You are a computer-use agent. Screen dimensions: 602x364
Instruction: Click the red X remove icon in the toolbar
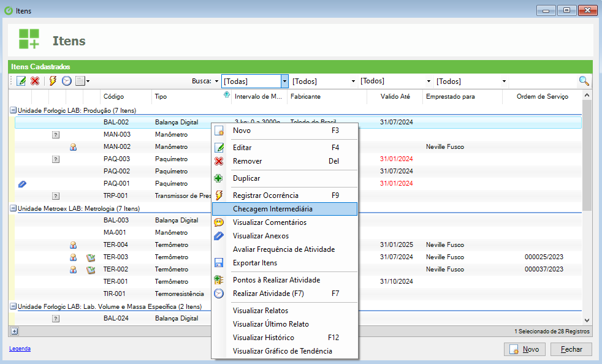click(x=35, y=81)
